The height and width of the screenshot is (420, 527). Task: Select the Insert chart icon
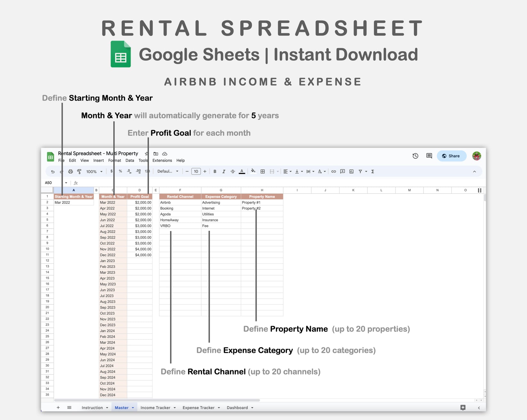click(x=350, y=171)
